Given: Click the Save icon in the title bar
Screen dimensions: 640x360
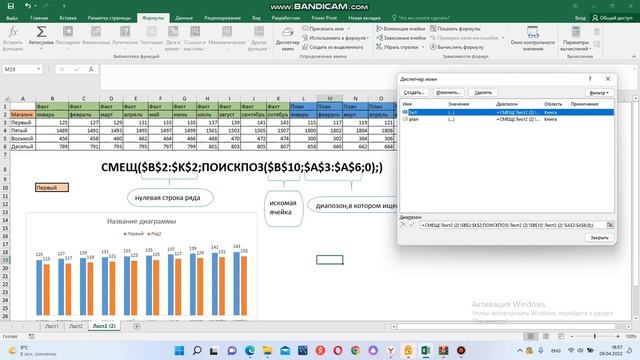Looking at the screenshot, I should (x=11, y=6).
